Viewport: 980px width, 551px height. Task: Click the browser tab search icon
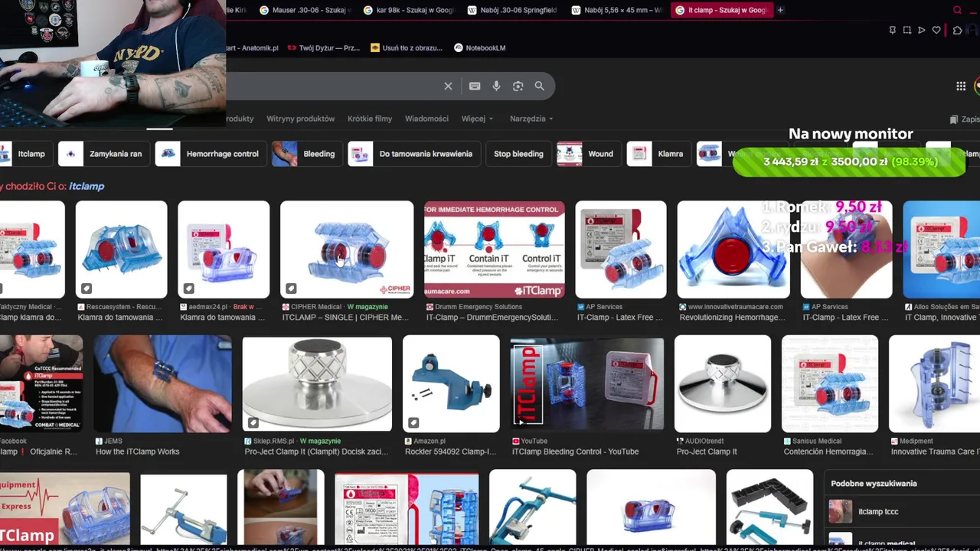click(957, 10)
